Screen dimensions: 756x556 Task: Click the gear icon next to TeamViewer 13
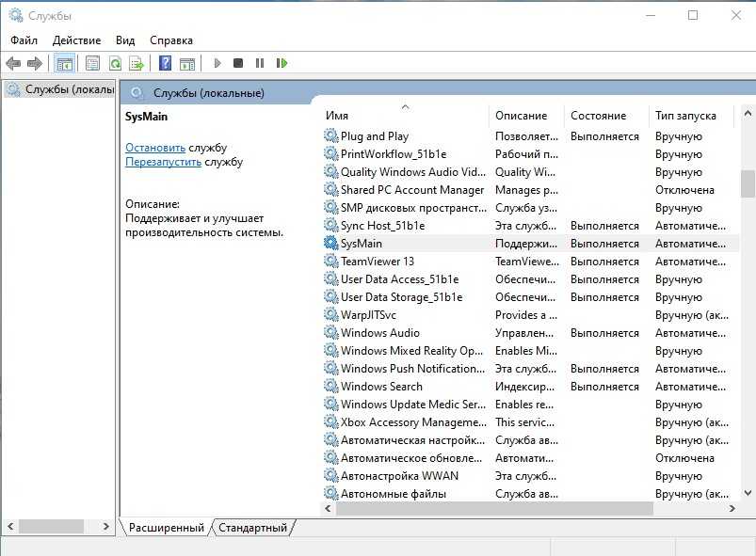(330, 262)
